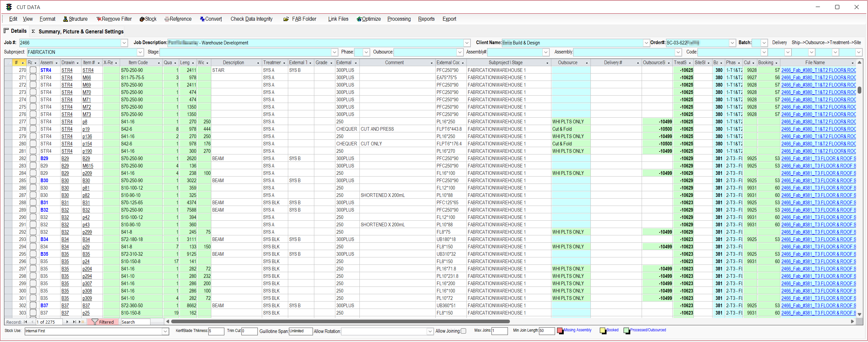This screenshot has height=342, width=868.
Task: Open Item Code column filter arrow
Action: tap(159, 63)
